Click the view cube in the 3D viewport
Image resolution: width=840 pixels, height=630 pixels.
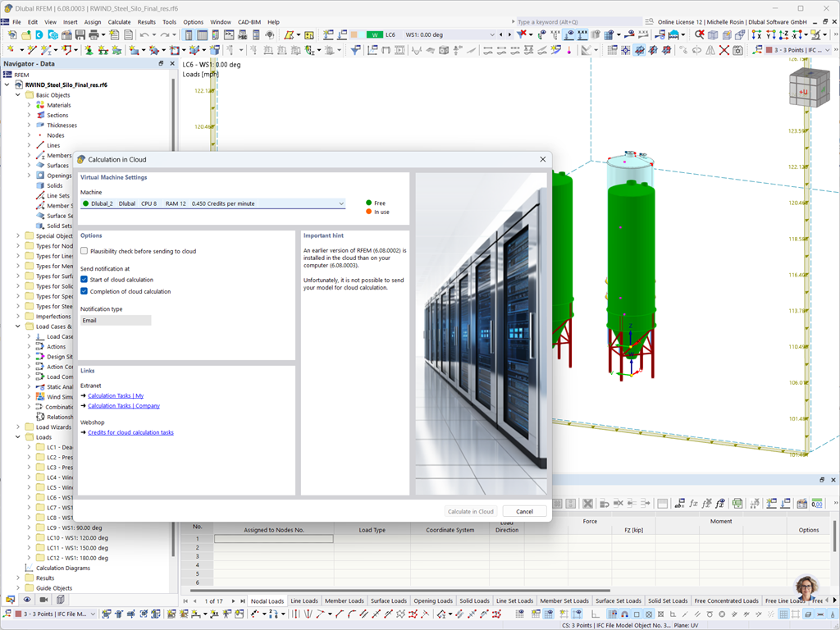(809, 87)
